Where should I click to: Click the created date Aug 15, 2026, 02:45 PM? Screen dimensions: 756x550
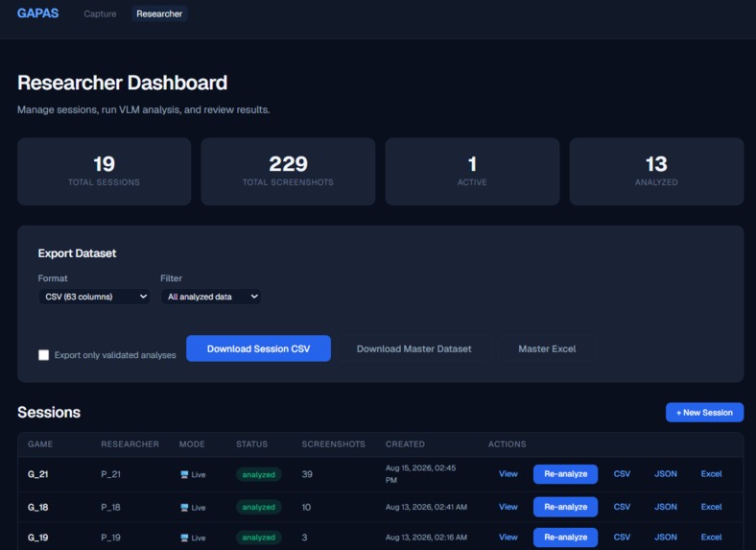[420, 474]
